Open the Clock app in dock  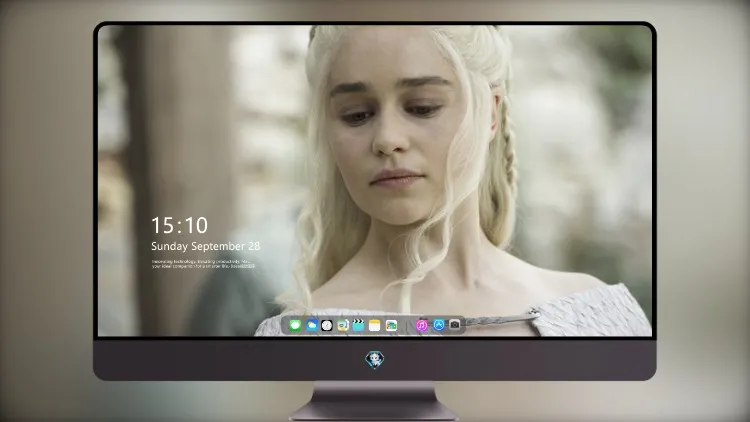point(327,325)
